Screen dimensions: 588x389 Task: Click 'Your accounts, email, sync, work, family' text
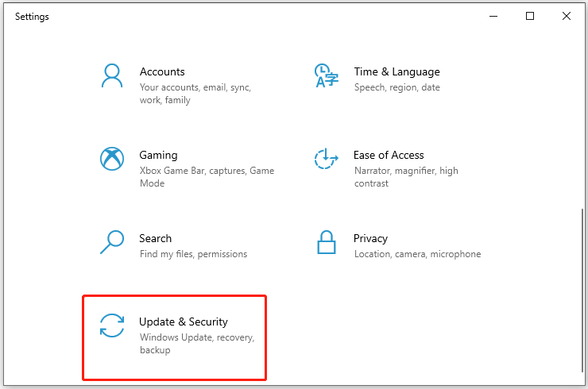195,94
